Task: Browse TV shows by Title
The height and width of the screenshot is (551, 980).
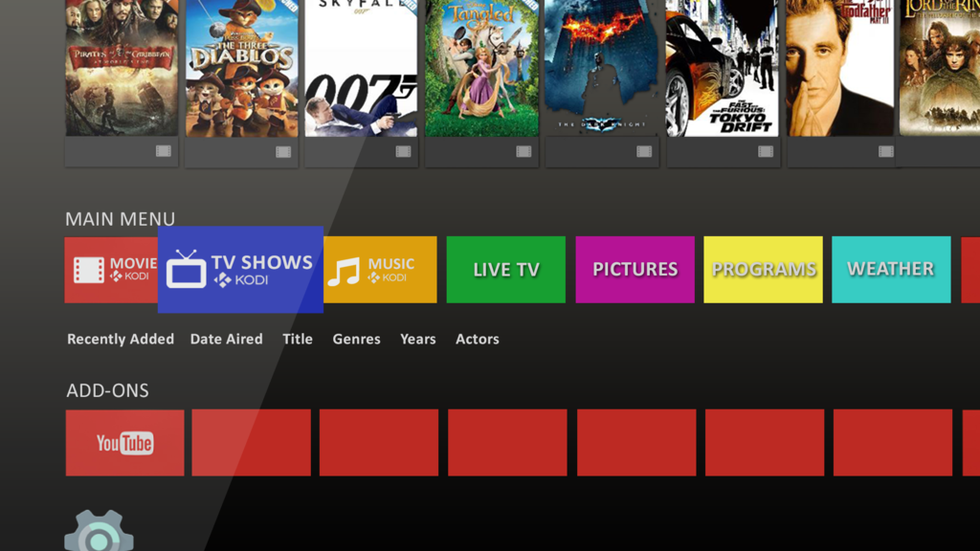Action: pyautogui.click(x=298, y=340)
